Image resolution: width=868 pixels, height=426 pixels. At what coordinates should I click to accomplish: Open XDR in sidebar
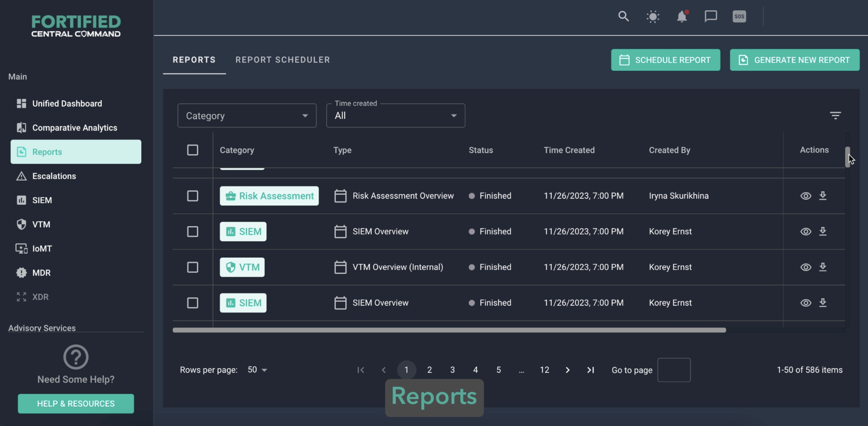[76, 297]
